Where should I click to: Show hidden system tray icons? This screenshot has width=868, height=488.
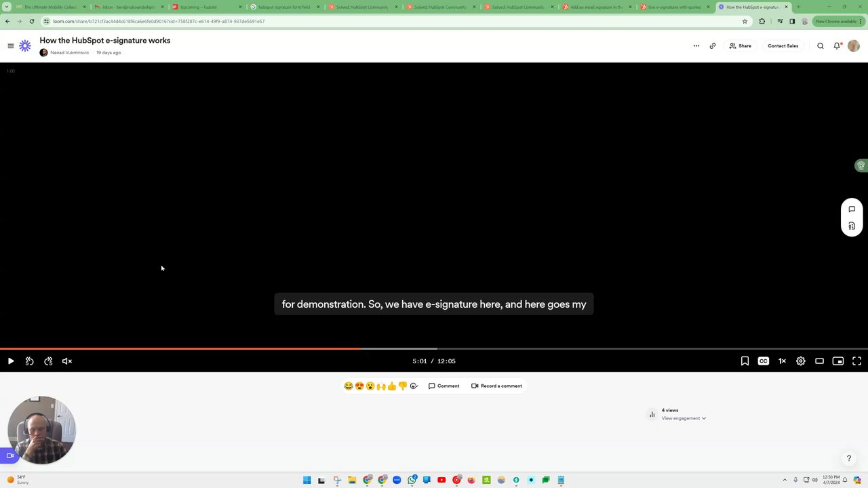tap(785, 480)
